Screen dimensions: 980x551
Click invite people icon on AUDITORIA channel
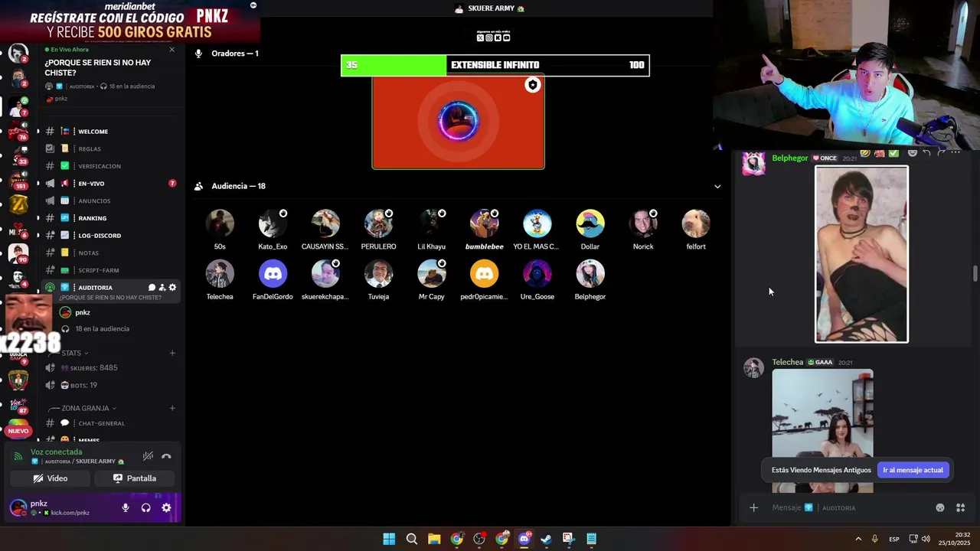tap(162, 288)
